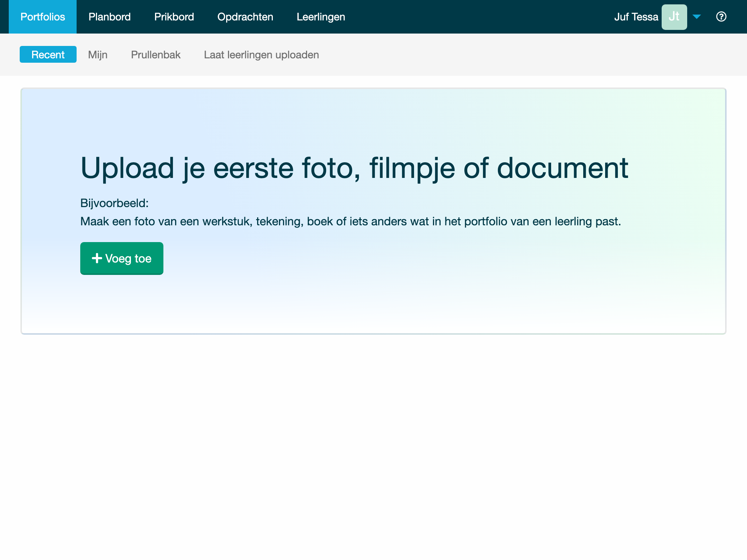Click the Jt user avatar

click(x=674, y=17)
